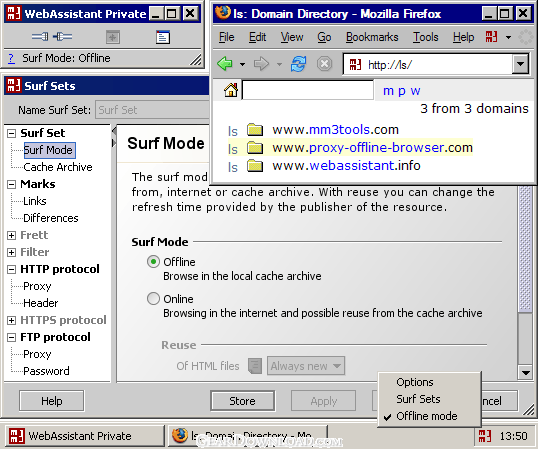Click the folder icon for www.proxy-offline-browser.com
538x449 pixels.
pos(255,148)
